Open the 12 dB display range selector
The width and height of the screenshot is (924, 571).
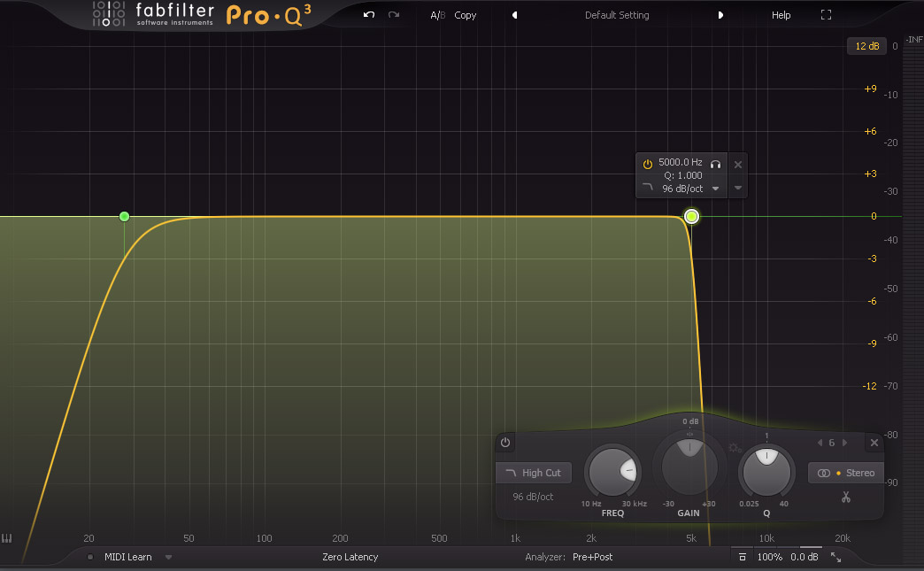(x=866, y=46)
